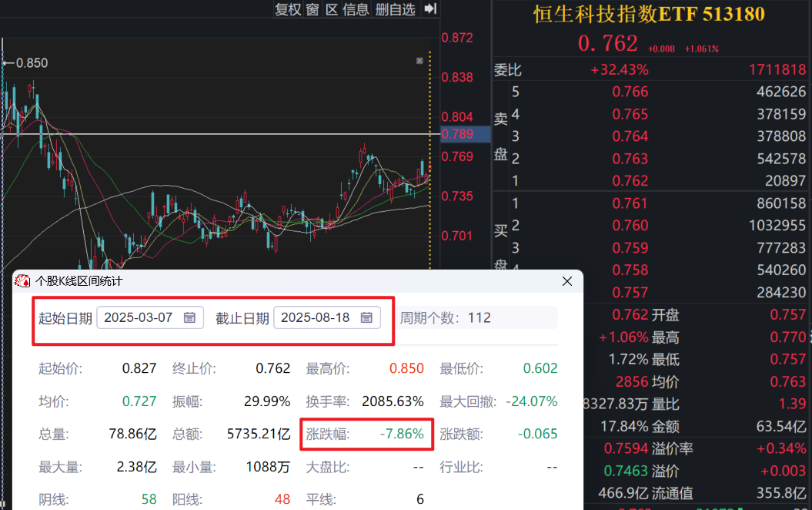Click the 区 toolbar button
The width and height of the screenshot is (812, 510).
click(x=332, y=9)
